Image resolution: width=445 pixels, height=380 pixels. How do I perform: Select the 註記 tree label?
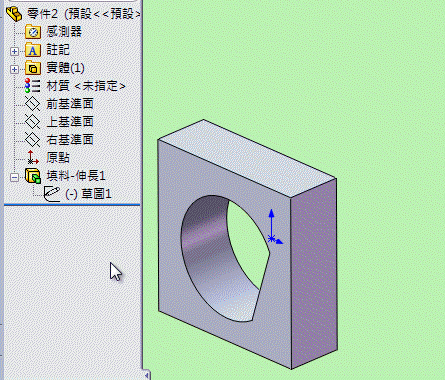(58, 50)
